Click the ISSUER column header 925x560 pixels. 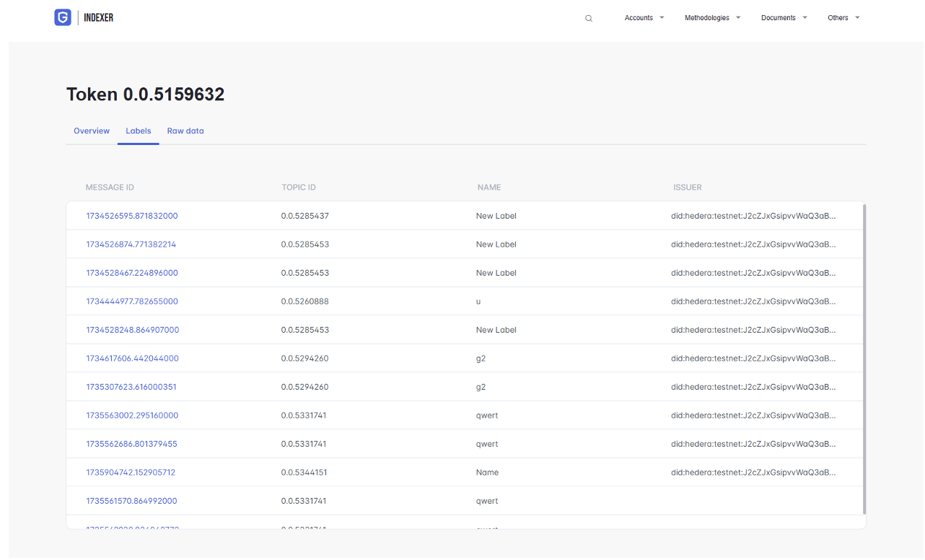click(687, 188)
